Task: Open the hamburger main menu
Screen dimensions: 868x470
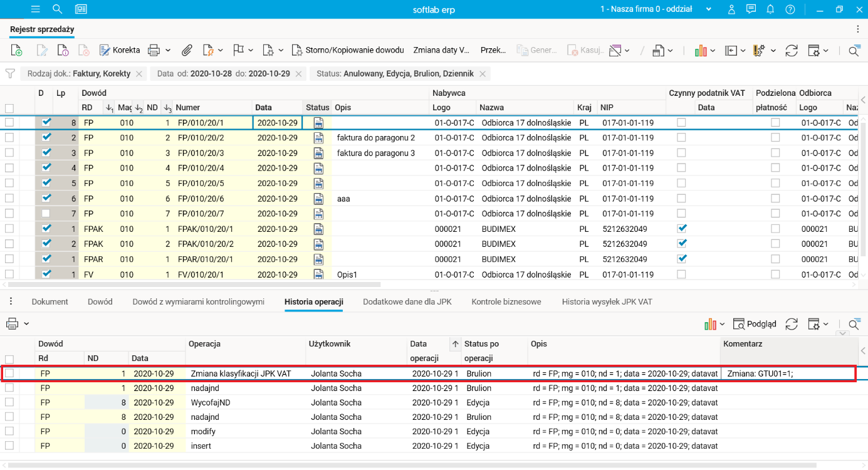Action: (x=35, y=9)
